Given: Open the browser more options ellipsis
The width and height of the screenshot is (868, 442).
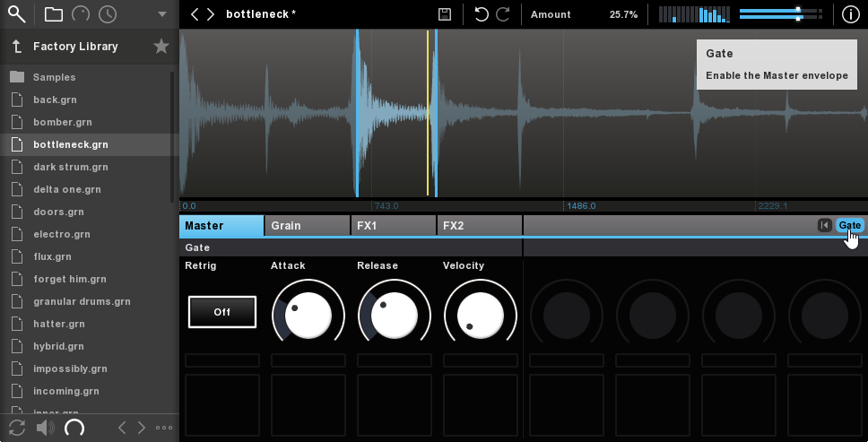Looking at the screenshot, I should coord(164,428).
